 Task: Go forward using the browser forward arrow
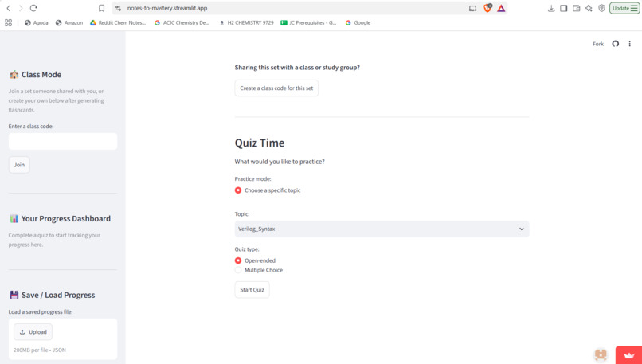point(21,8)
